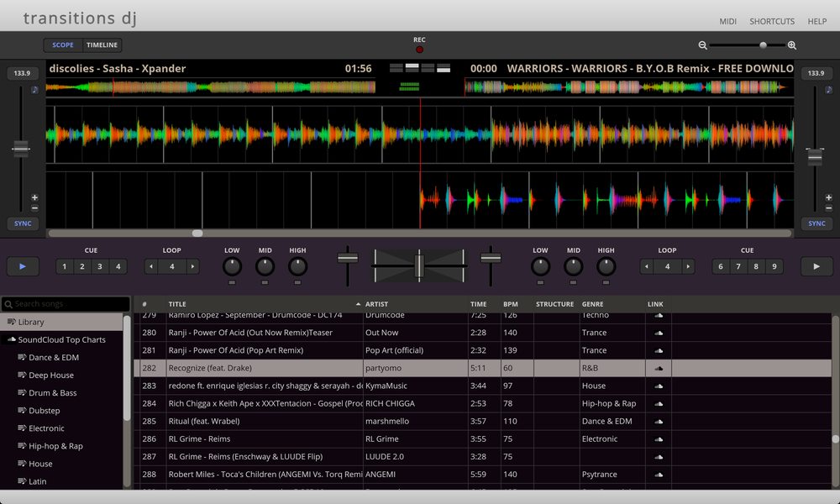Click the music note icon on the right deck
Viewport: 840px width, 504px height.
[x=828, y=89]
